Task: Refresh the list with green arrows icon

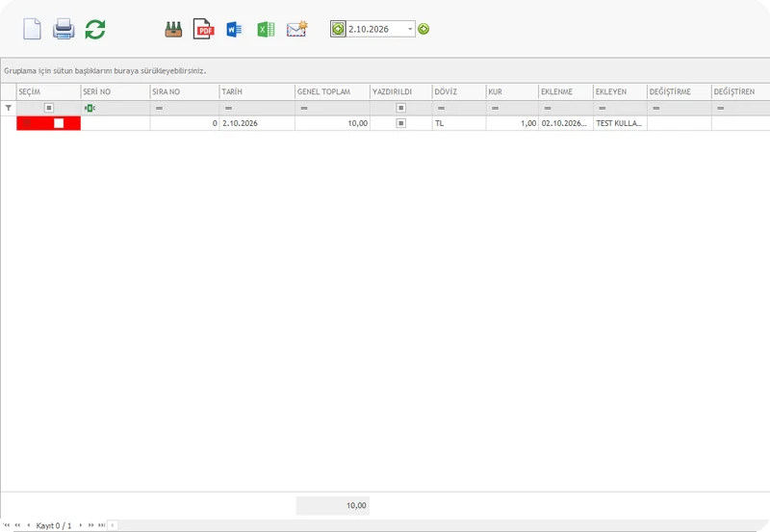Action: (x=95, y=30)
